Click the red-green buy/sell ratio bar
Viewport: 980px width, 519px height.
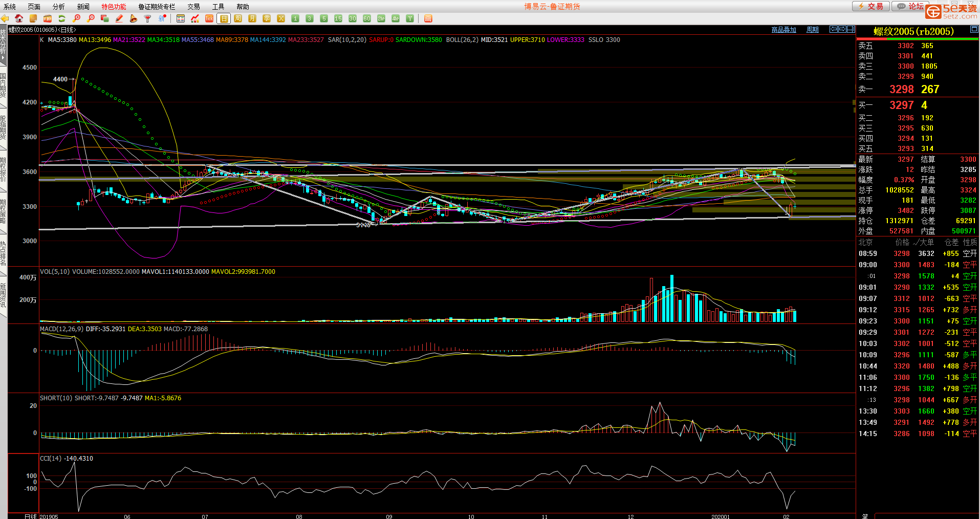coord(917,39)
